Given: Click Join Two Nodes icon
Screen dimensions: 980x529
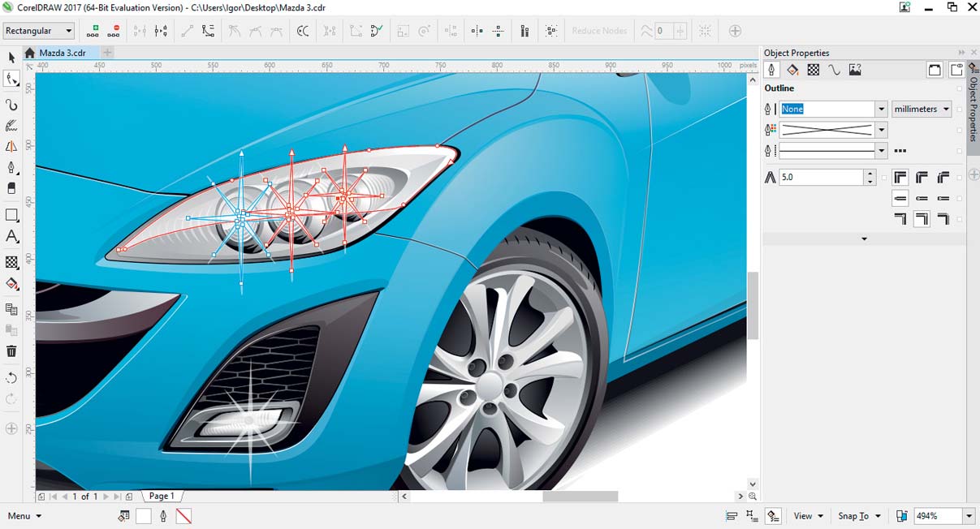Looking at the screenshot, I should click(140, 31).
